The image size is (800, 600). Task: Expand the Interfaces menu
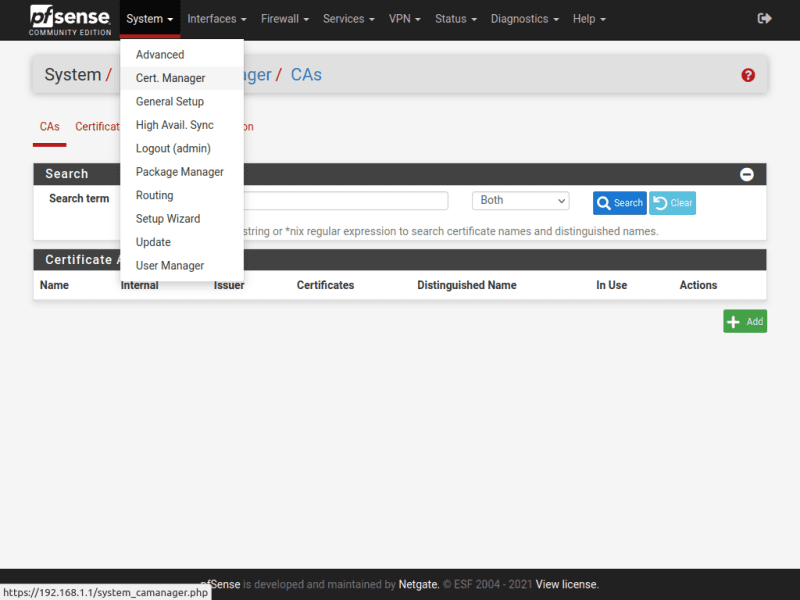[x=216, y=19]
